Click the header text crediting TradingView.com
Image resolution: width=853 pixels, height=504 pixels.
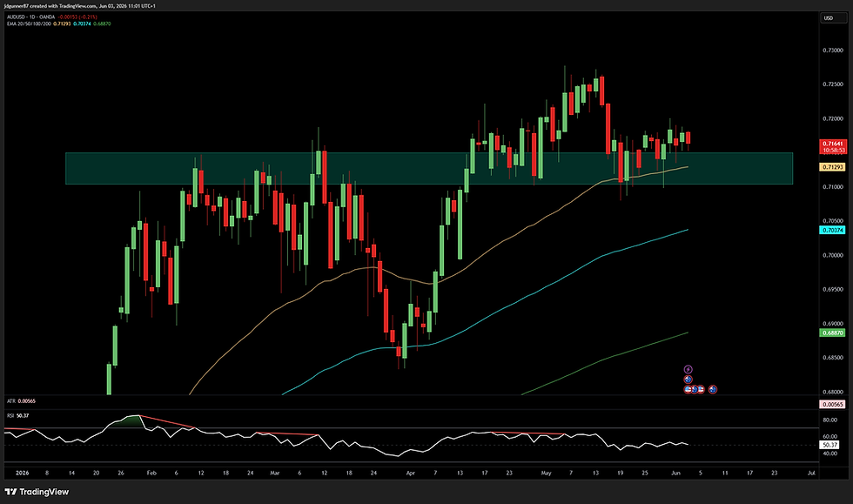pyautogui.click(x=80, y=6)
